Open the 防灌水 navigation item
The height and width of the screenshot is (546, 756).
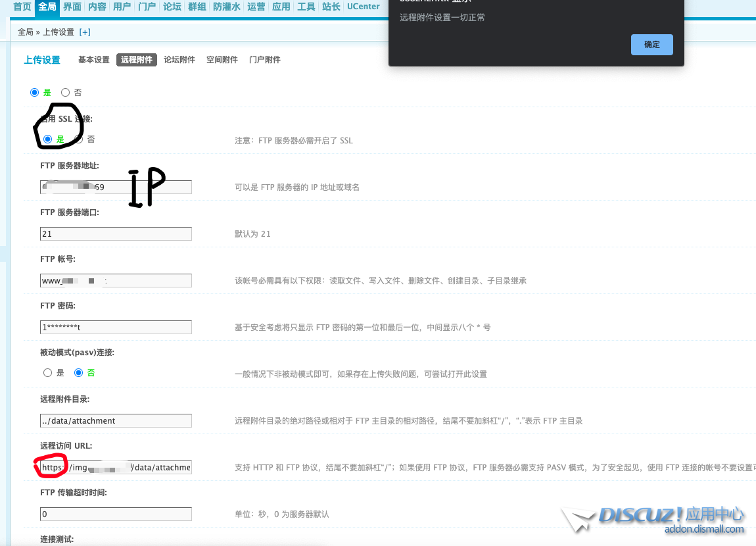225,7
